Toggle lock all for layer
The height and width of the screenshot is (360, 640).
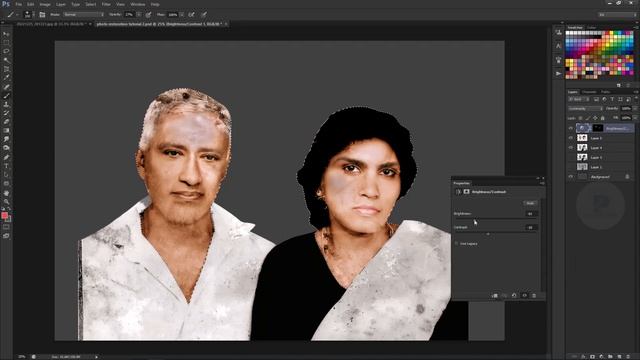[x=602, y=118]
